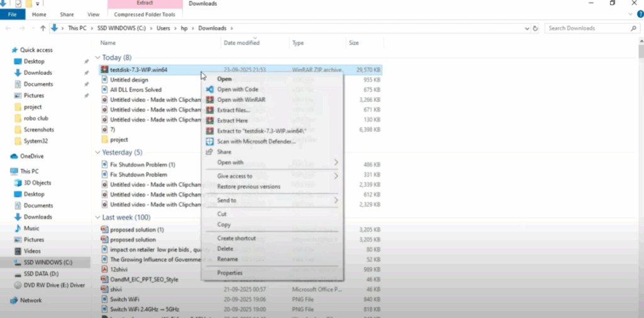This screenshot has height=318, width=644.
Task: Open Videos folder in sidebar
Action: coord(28,251)
